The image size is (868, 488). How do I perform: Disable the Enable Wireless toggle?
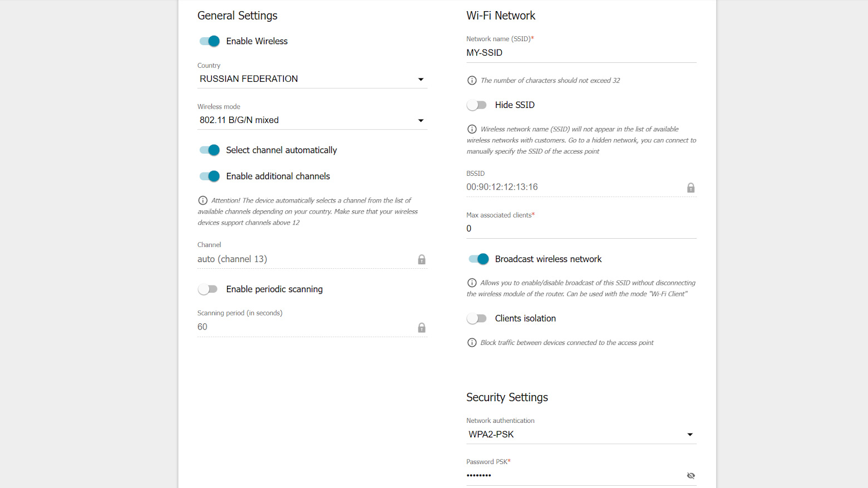click(210, 41)
